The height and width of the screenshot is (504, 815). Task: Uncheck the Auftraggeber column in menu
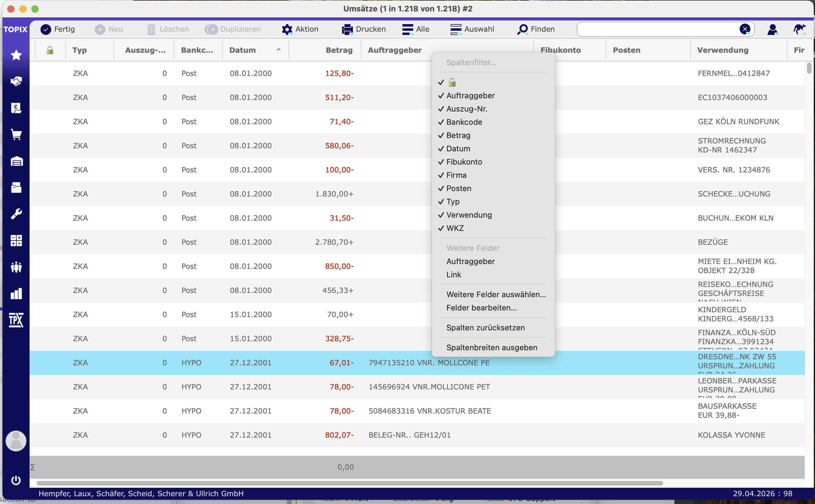click(x=470, y=96)
